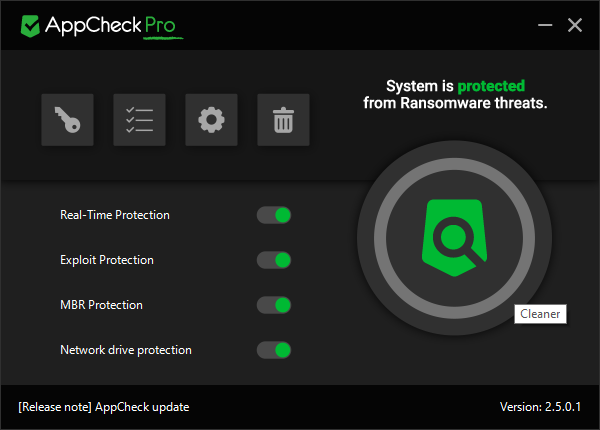This screenshot has width=600, height=430.
Task: Close the AppCheck Pro window
Action: tap(575, 25)
